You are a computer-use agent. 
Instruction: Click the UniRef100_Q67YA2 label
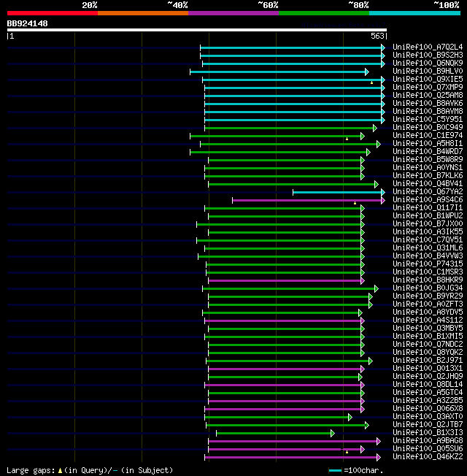click(428, 191)
